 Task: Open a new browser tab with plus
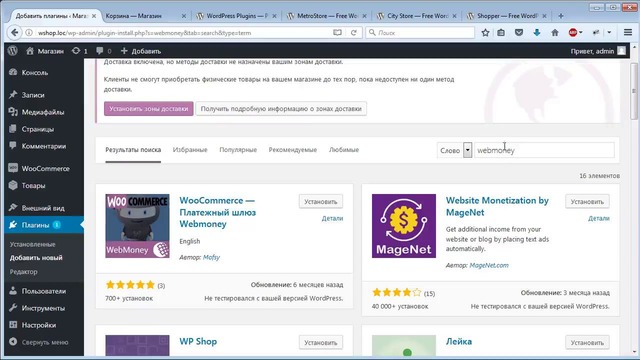tap(561, 16)
